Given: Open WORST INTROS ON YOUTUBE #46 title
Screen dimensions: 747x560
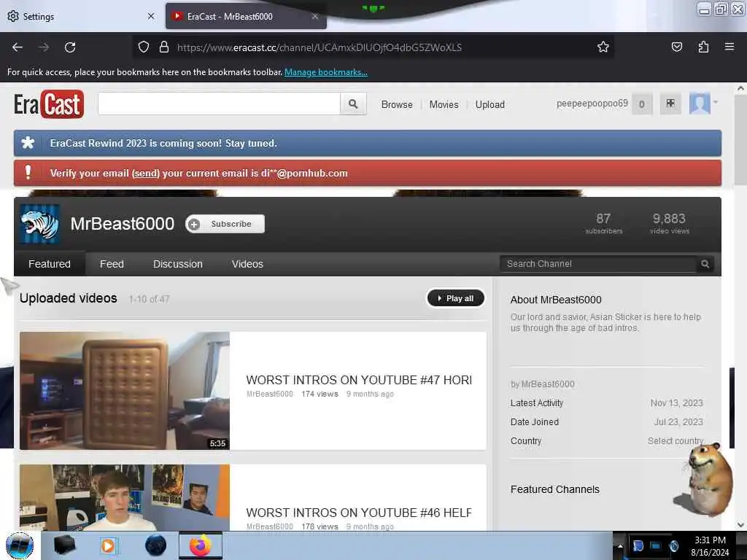Looking at the screenshot, I should coord(359,513).
